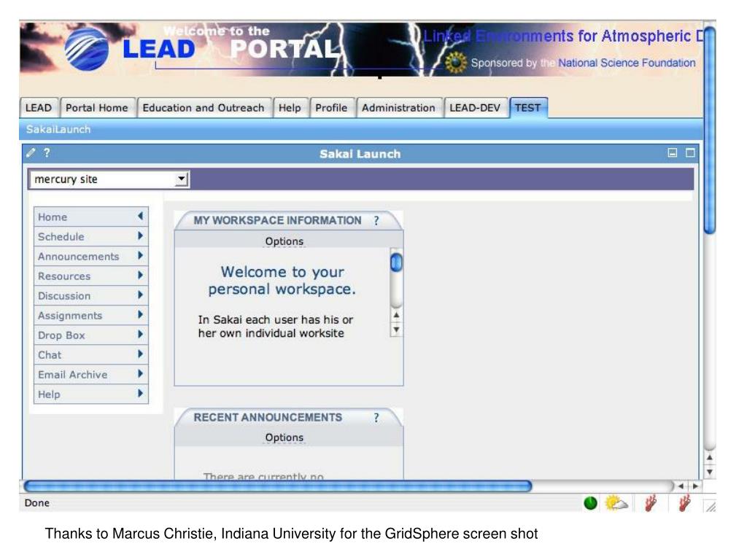This screenshot has height=560, width=747.
Task: Switch to the Portal Home tab
Action: coord(97,108)
